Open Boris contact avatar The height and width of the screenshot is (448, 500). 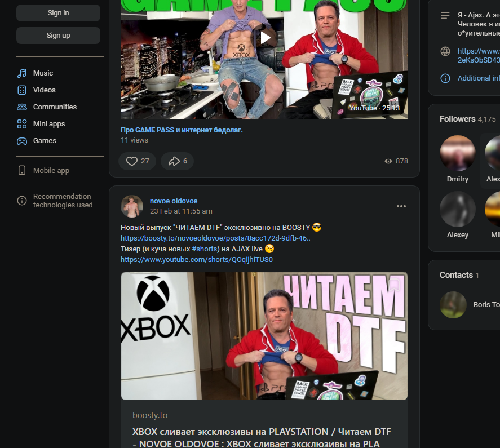pos(453,305)
